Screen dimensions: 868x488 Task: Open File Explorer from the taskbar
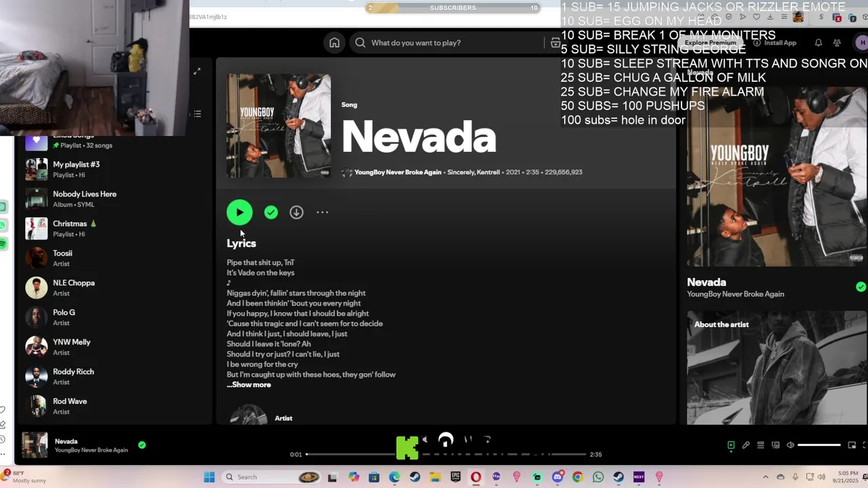(435, 477)
